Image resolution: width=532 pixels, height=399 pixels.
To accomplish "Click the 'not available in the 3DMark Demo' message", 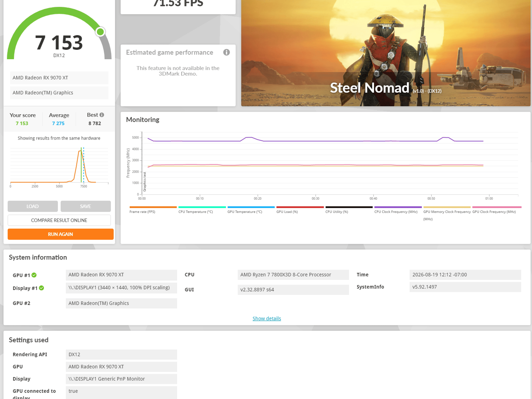I will coord(178,71).
